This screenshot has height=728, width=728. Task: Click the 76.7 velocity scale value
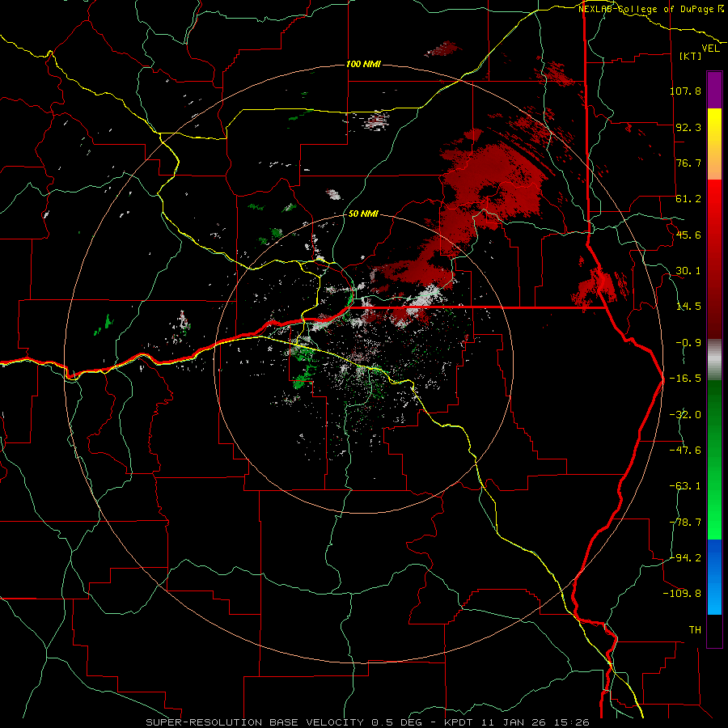tap(688, 163)
